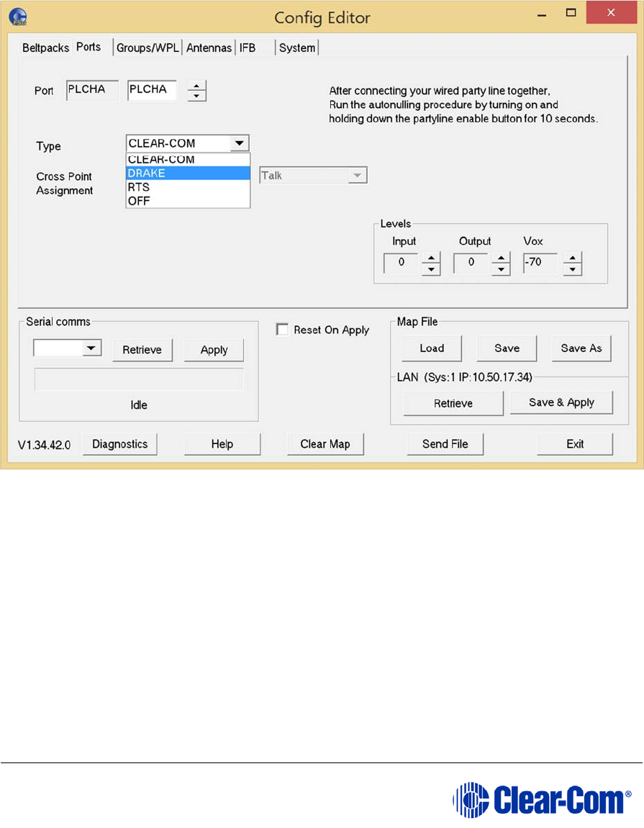Click the Output level value field
Image resolution: width=644 pixels, height=828 pixels.
[471, 263]
